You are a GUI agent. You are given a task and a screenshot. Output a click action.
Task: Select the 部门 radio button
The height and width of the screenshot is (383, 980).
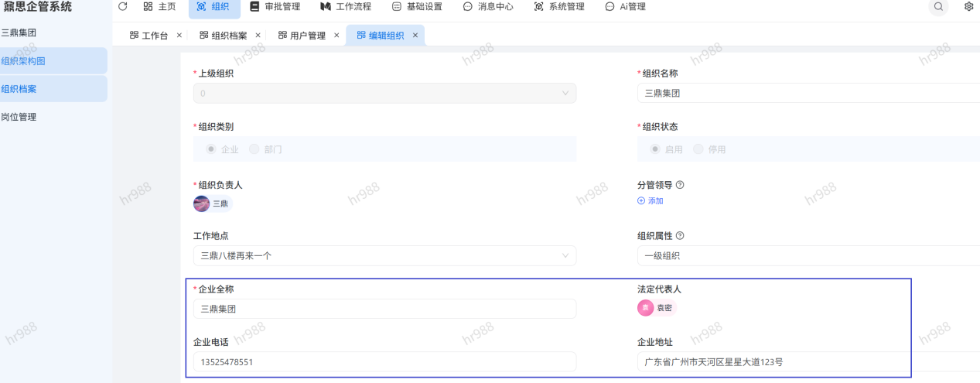(254, 149)
